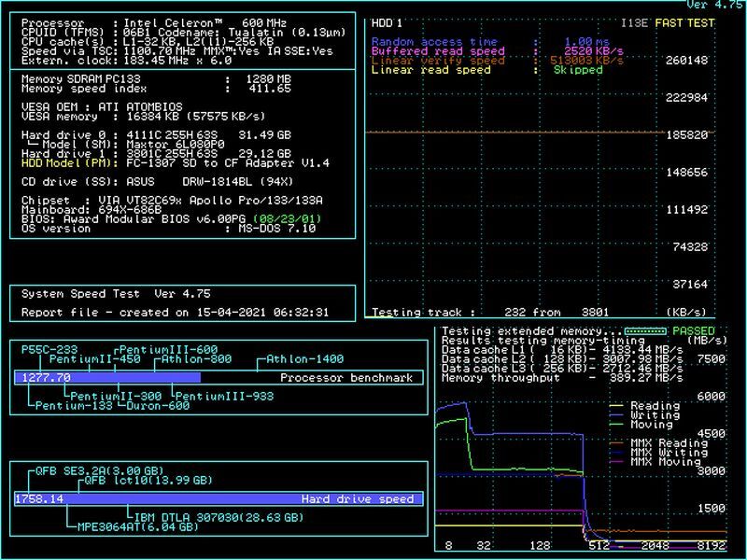
Task: Click the 'Data cache L3' result line
Action: [x=562, y=369]
